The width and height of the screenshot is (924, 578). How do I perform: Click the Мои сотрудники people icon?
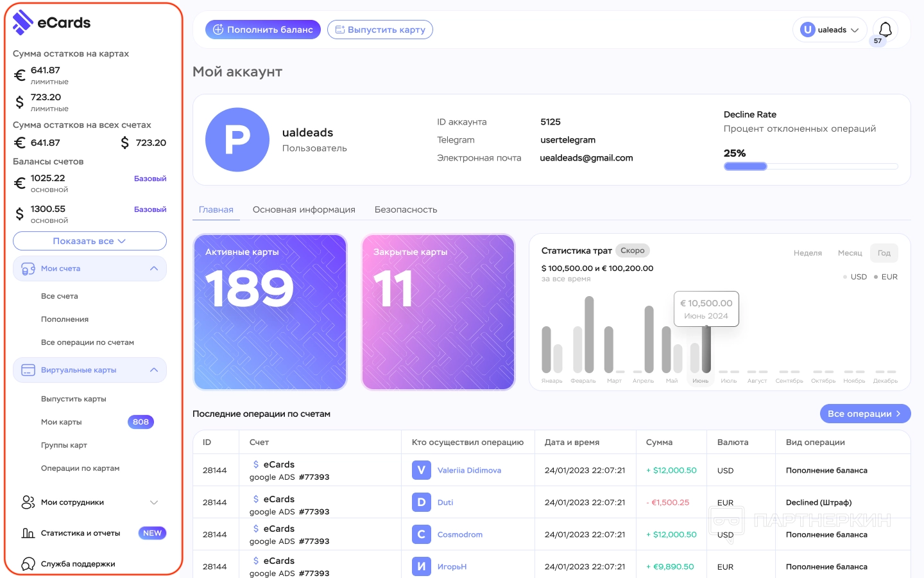[x=28, y=502]
